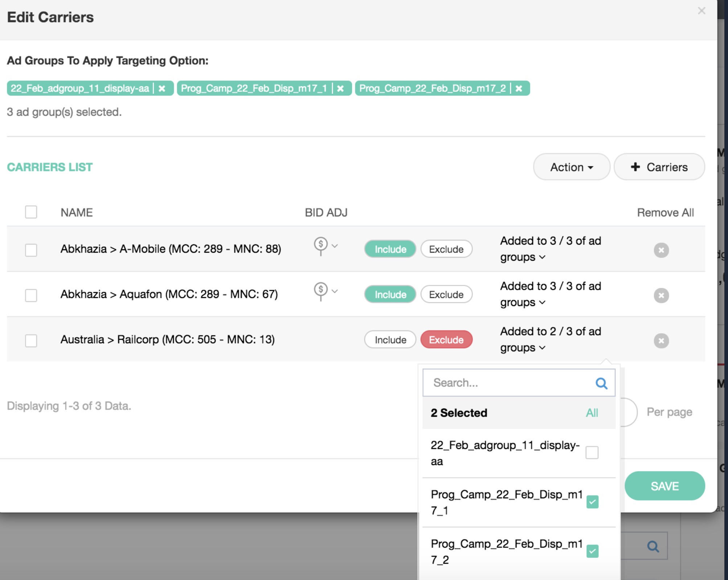Open the bid adjustment icon for A-Mobile
Screen dimensions: 728x580
tap(321, 245)
